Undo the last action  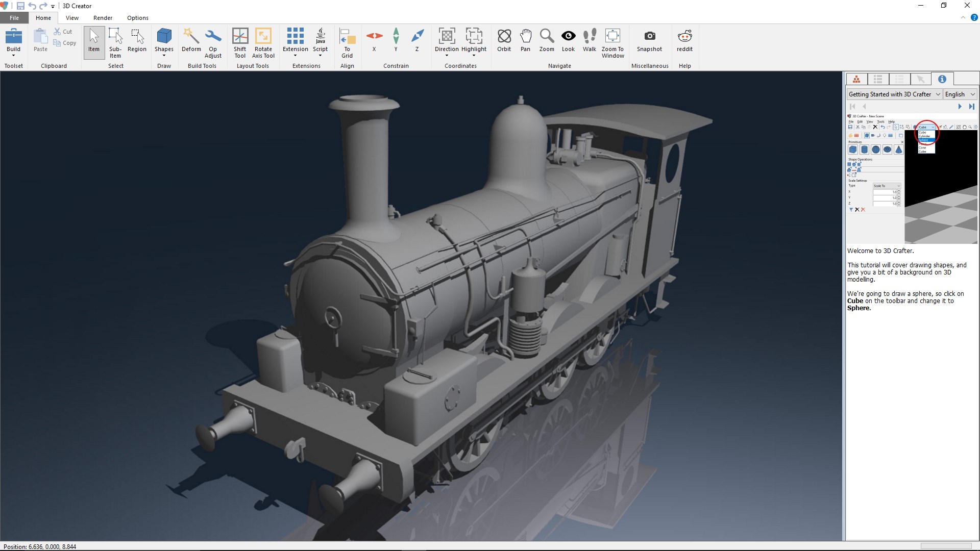[x=32, y=6]
